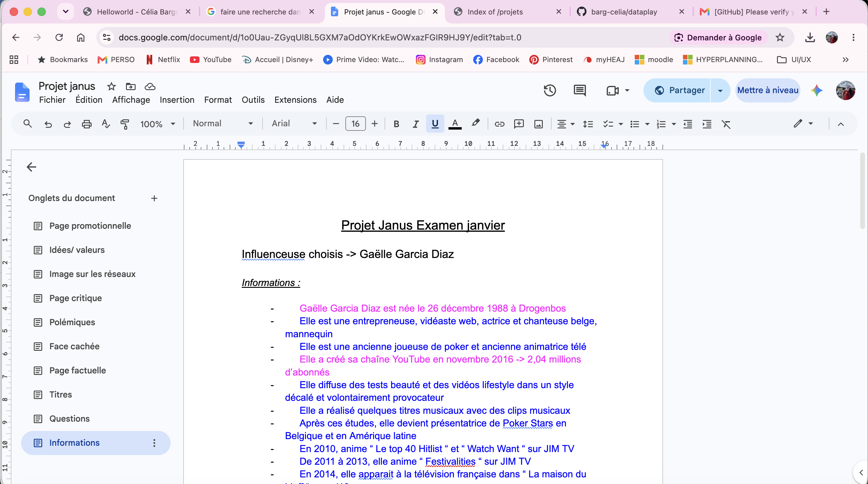Insert a link using toolbar icon

tap(499, 124)
